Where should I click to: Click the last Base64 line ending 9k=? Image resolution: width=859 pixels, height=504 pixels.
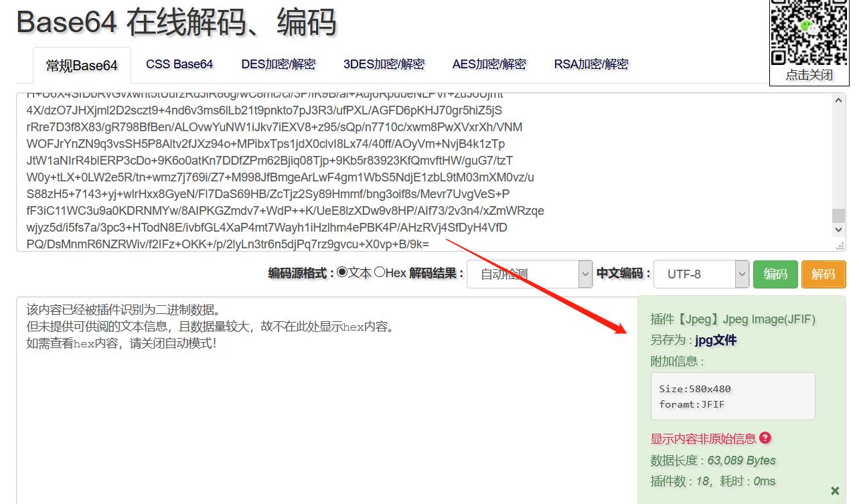pos(228,244)
